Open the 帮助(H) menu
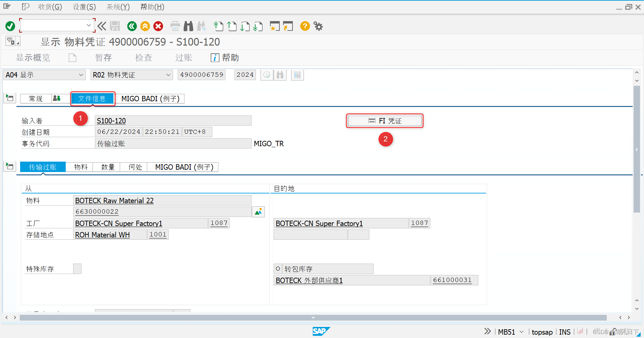 152,7
